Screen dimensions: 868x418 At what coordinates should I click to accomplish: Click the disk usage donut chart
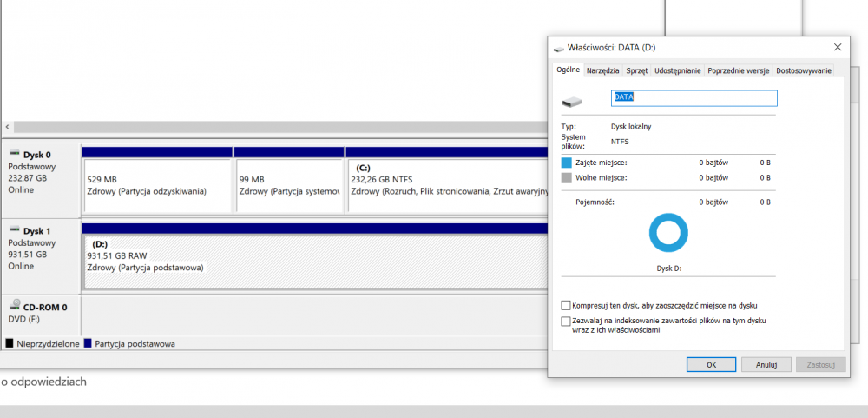668,233
